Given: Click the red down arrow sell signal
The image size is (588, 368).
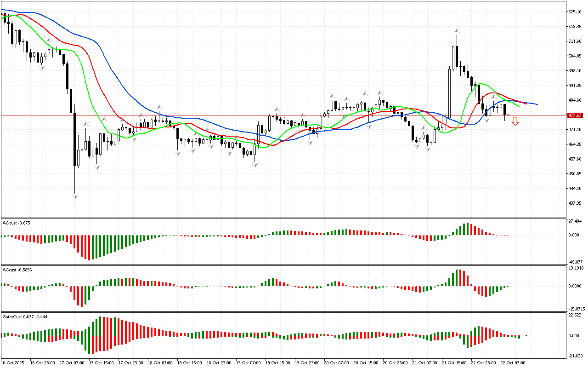Looking at the screenshot, I should 515,121.
